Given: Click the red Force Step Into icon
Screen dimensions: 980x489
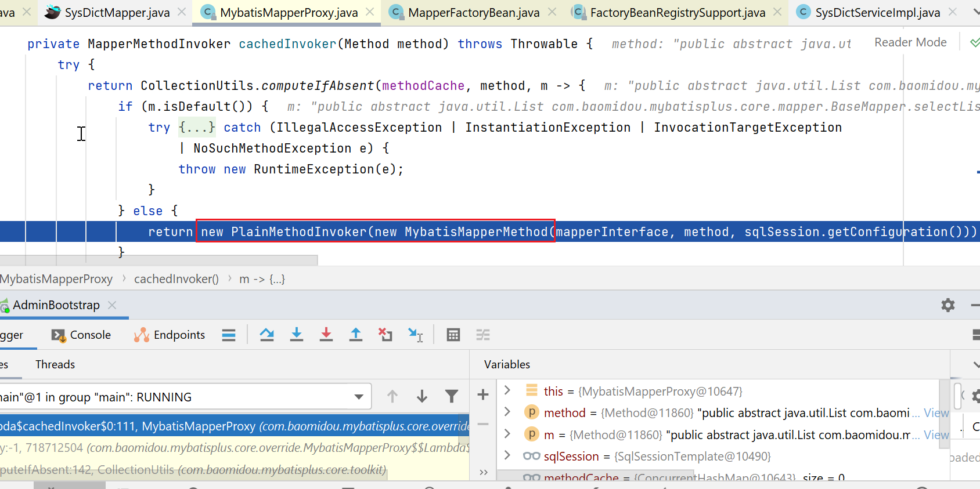Looking at the screenshot, I should point(326,335).
